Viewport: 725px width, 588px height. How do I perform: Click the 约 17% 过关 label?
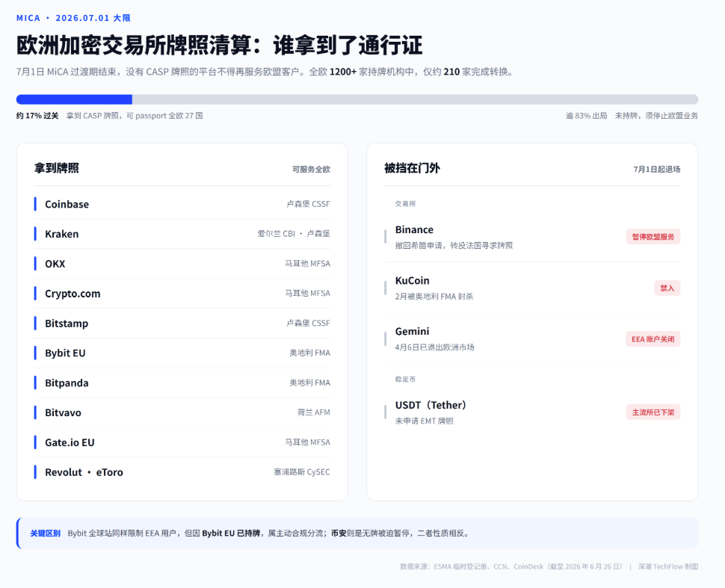[37, 116]
